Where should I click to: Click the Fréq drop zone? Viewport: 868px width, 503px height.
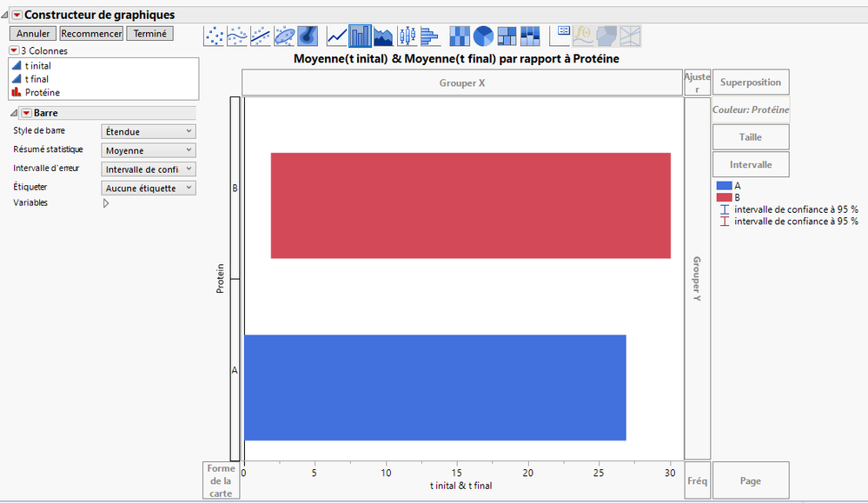[697, 480]
